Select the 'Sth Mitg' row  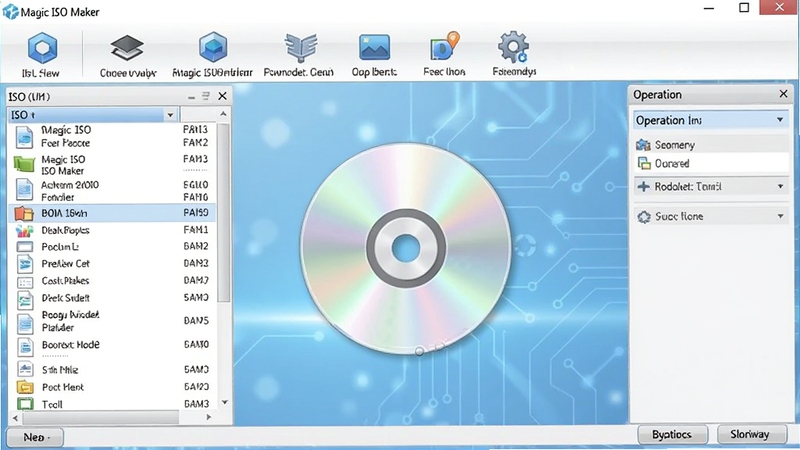(112, 369)
